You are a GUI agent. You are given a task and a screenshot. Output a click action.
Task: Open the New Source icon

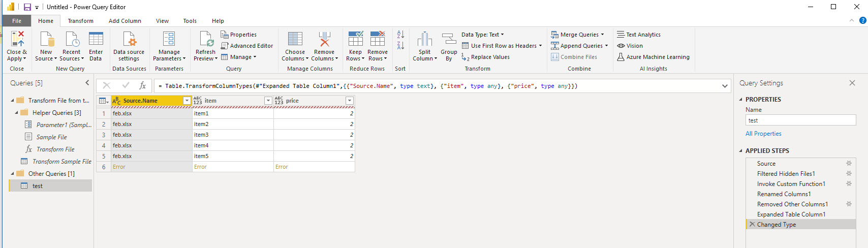(46, 39)
